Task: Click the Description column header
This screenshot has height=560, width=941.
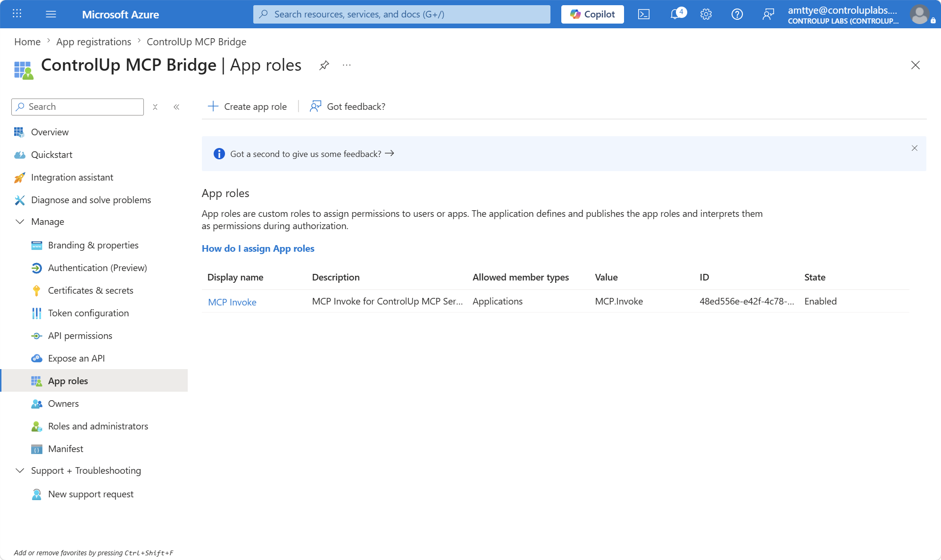Action: (336, 277)
